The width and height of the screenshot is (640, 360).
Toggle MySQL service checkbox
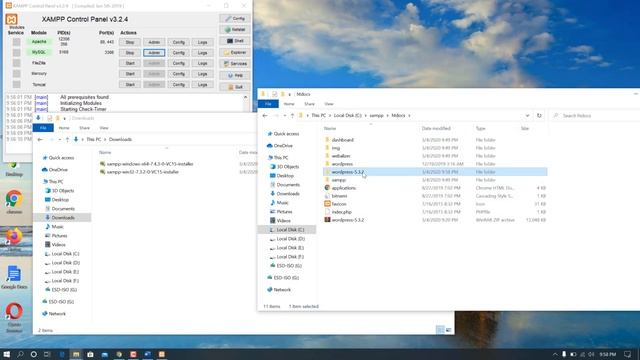click(x=16, y=53)
